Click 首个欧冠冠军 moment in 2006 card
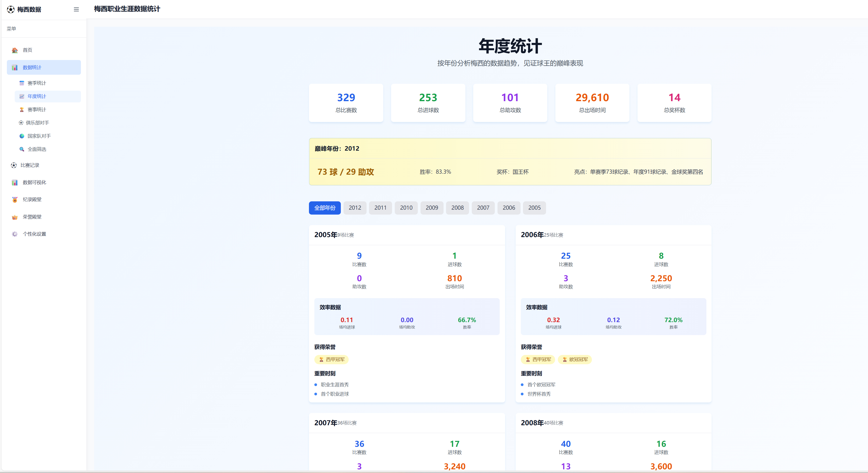 pos(541,385)
